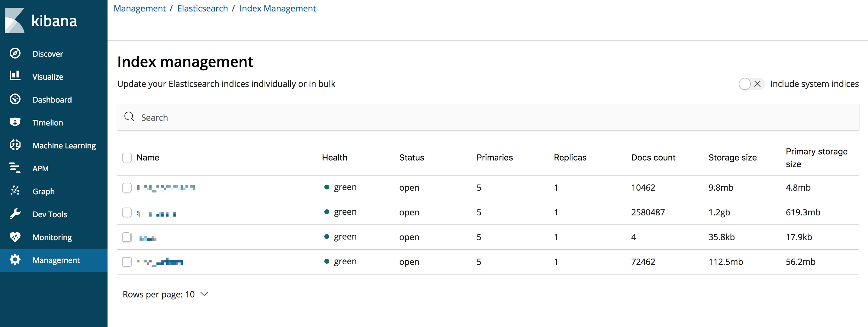
Task: Check the row with 2580487 docs
Action: point(127,212)
